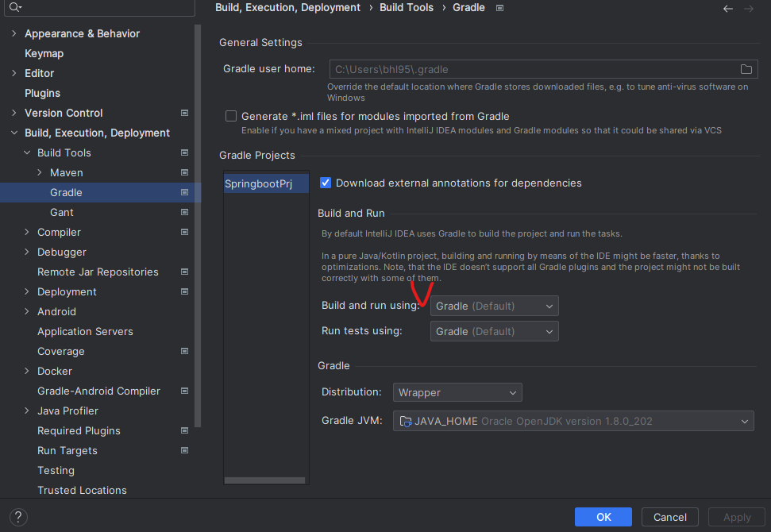Click the project settings icon beside Maven

[x=184, y=172]
